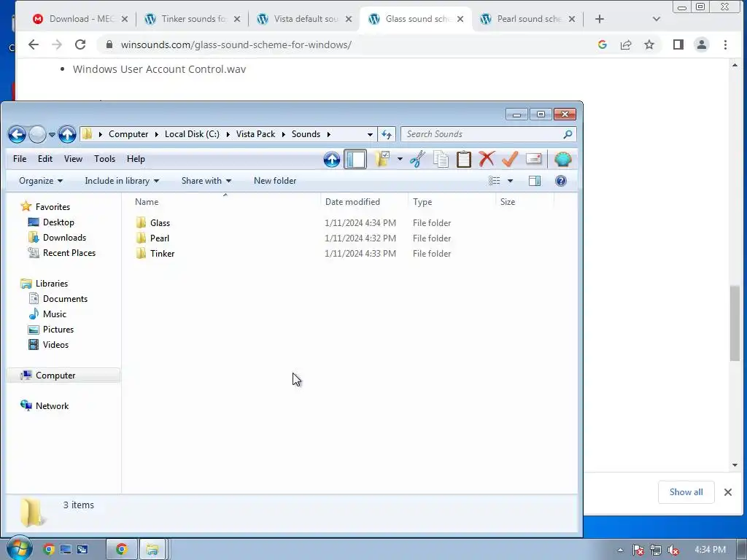The height and width of the screenshot is (560, 747).
Task: Click the Windows Start button
Action: pyautogui.click(x=19, y=548)
